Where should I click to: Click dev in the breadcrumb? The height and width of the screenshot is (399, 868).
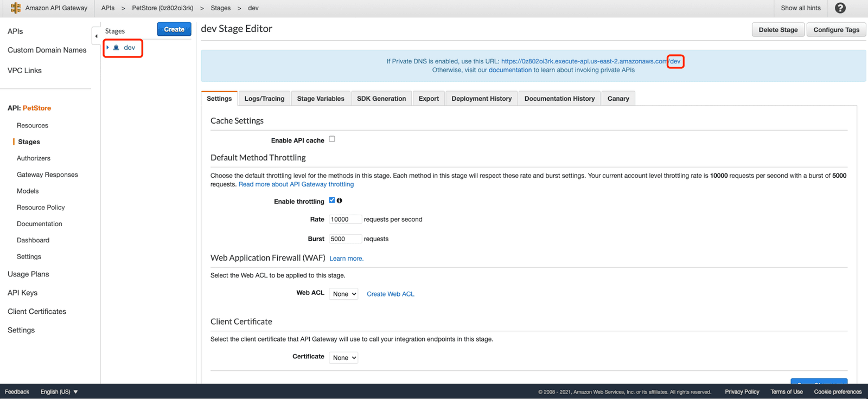point(253,8)
